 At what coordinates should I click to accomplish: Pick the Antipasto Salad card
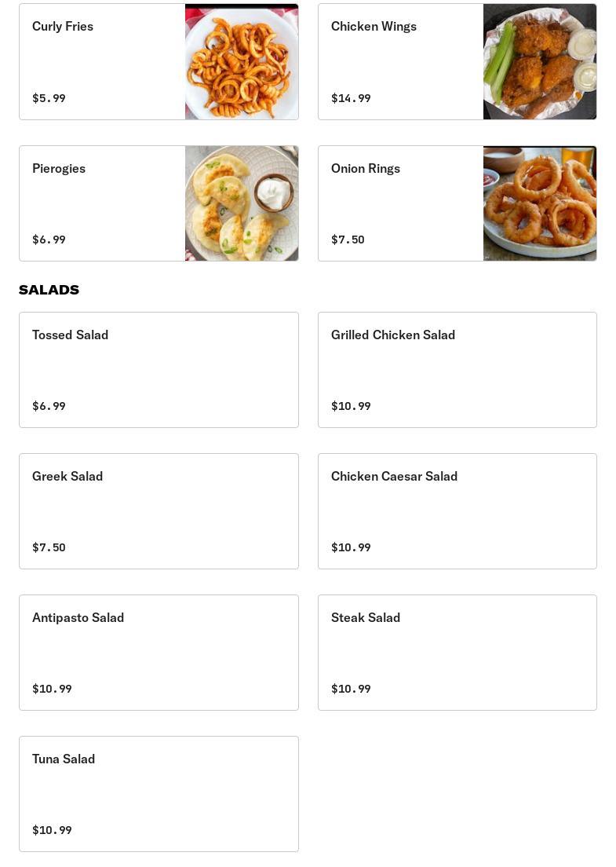159,653
